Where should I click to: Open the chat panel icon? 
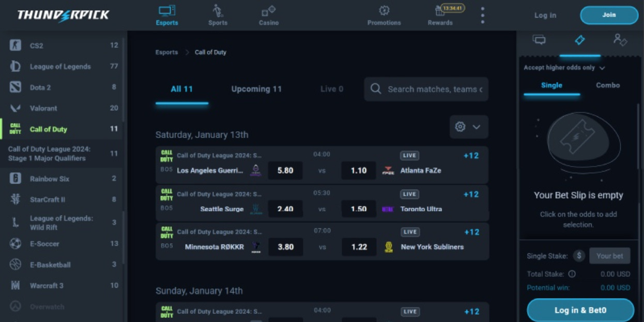pyautogui.click(x=539, y=40)
